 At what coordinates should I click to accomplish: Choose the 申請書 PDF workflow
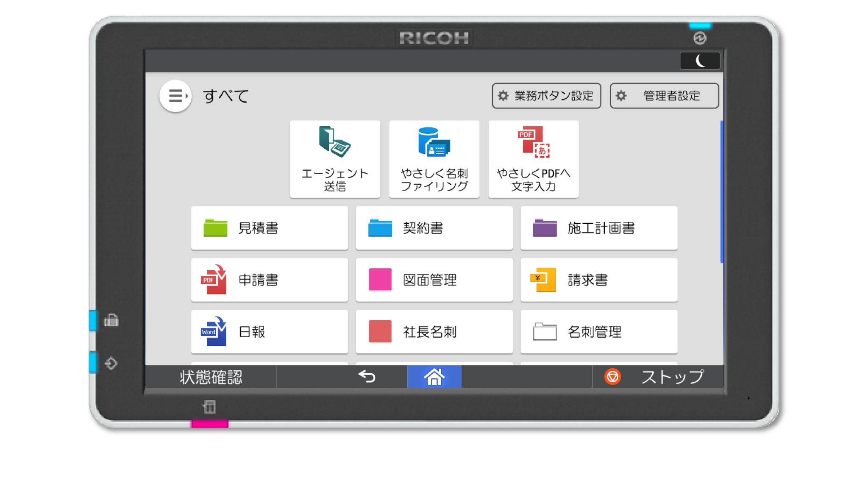coord(269,280)
